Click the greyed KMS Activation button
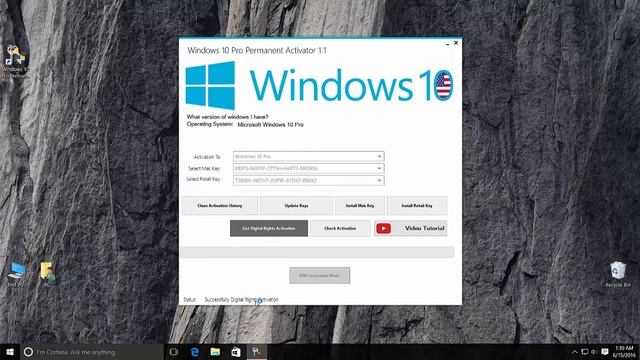This screenshot has height=360, width=640. tap(320, 276)
